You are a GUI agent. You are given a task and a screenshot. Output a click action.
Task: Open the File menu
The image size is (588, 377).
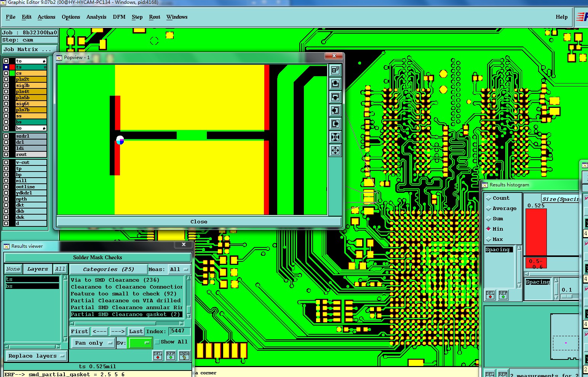[11, 17]
